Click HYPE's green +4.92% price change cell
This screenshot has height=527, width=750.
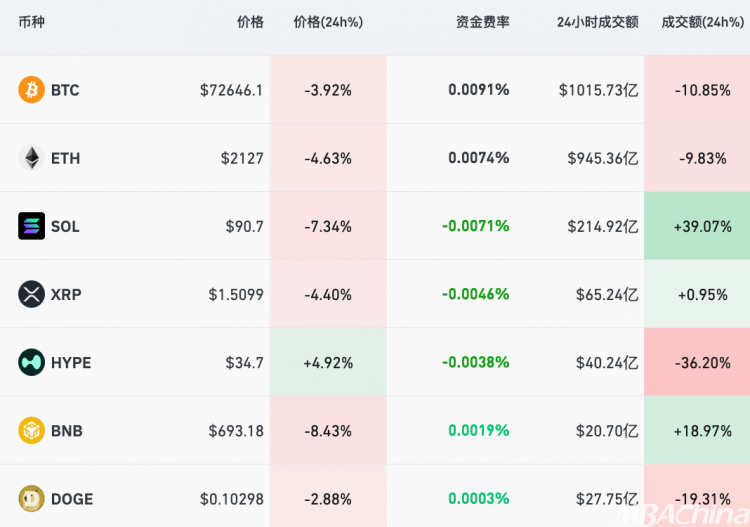[x=328, y=362]
